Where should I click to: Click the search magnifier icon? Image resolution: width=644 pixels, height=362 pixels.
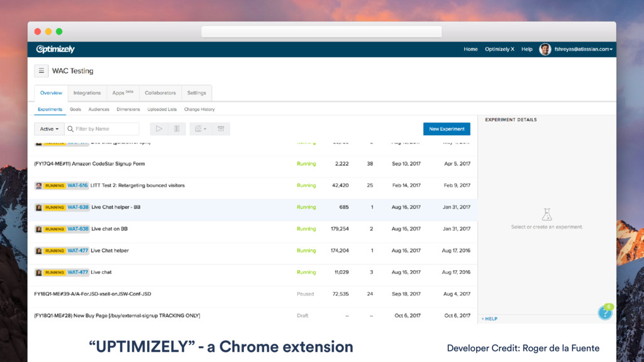(70, 129)
